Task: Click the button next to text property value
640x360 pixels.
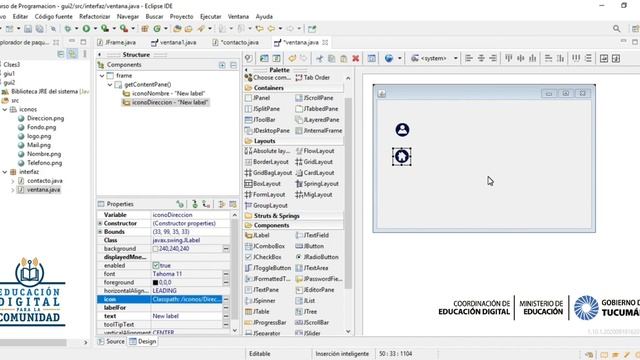Action: pyautogui.click(x=226, y=316)
